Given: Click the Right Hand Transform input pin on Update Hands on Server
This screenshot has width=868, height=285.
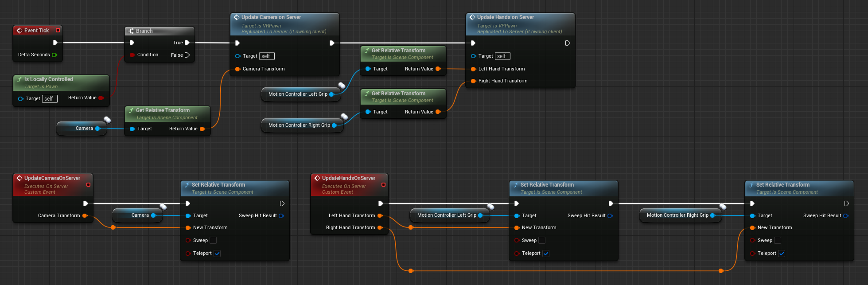Looking at the screenshot, I should [473, 81].
